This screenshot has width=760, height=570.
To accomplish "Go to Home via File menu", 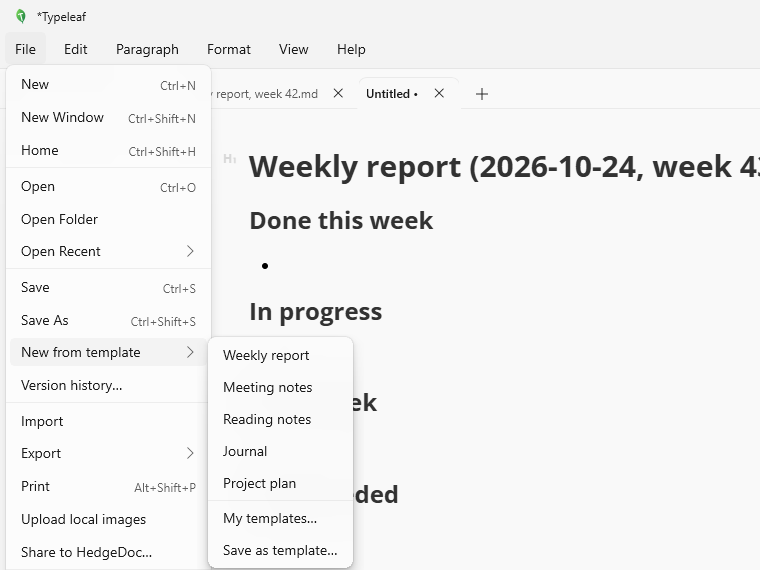I will 109,150.
